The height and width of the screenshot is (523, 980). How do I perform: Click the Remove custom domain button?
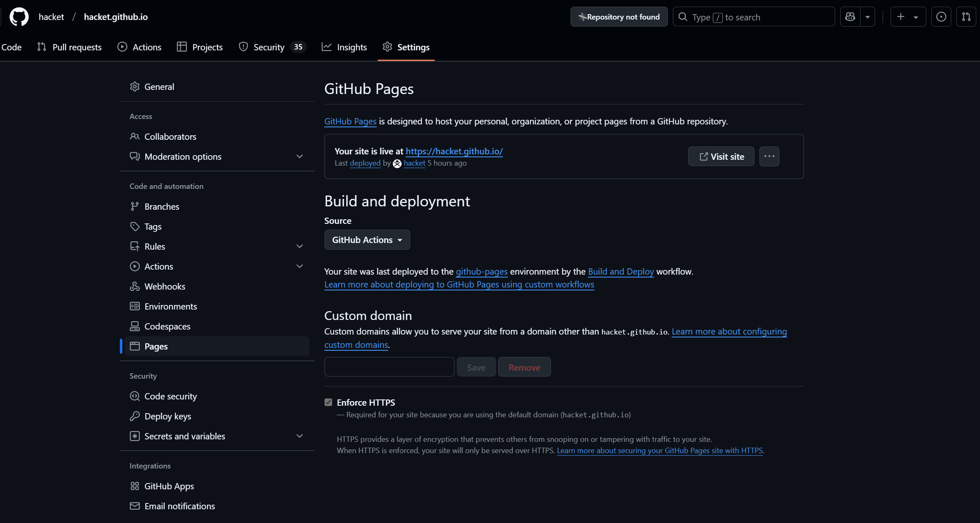524,367
